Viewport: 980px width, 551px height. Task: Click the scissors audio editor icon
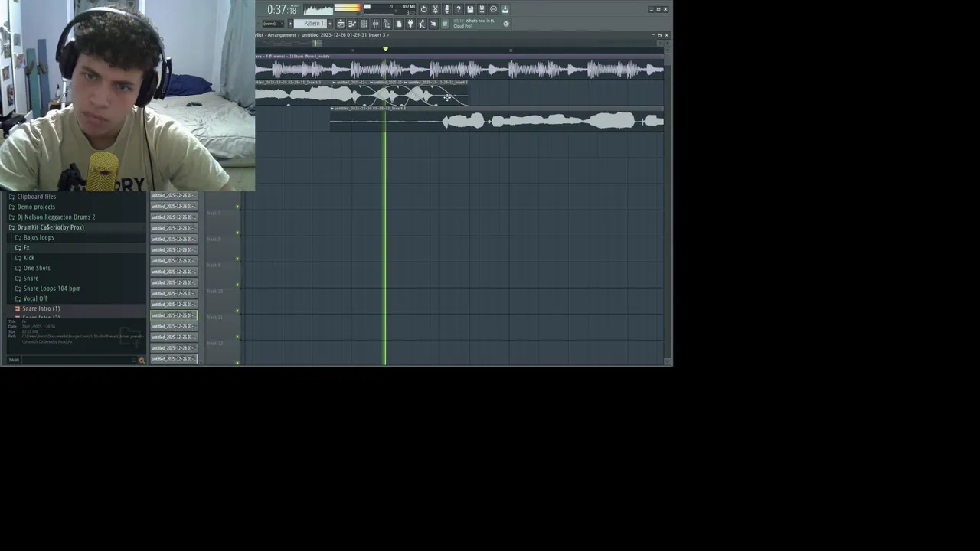[435, 9]
